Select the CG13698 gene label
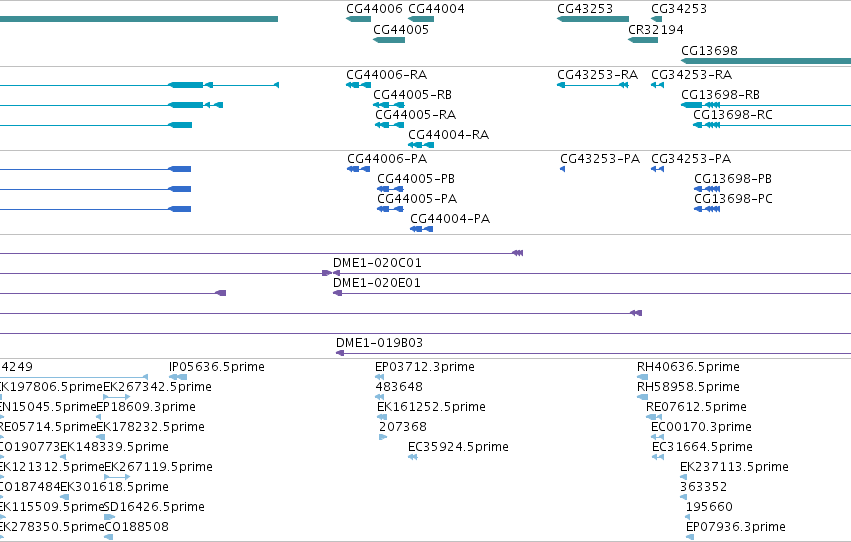Screen dimensions: 851x542 pyautogui.click(x=709, y=50)
